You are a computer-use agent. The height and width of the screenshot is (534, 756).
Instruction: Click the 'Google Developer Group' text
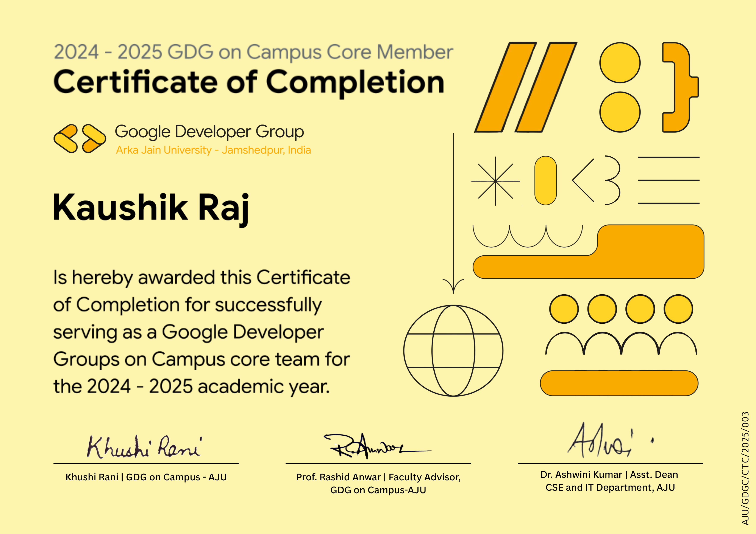209,132
